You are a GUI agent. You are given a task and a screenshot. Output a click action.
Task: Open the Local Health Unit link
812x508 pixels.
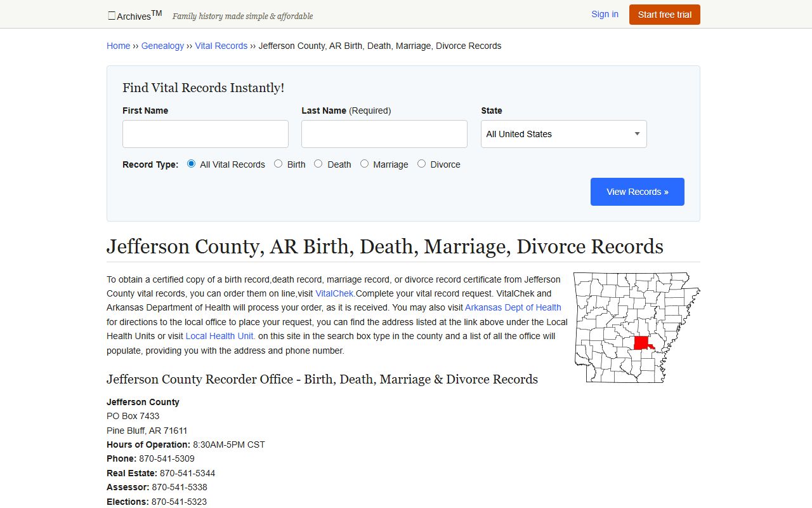pos(220,336)
